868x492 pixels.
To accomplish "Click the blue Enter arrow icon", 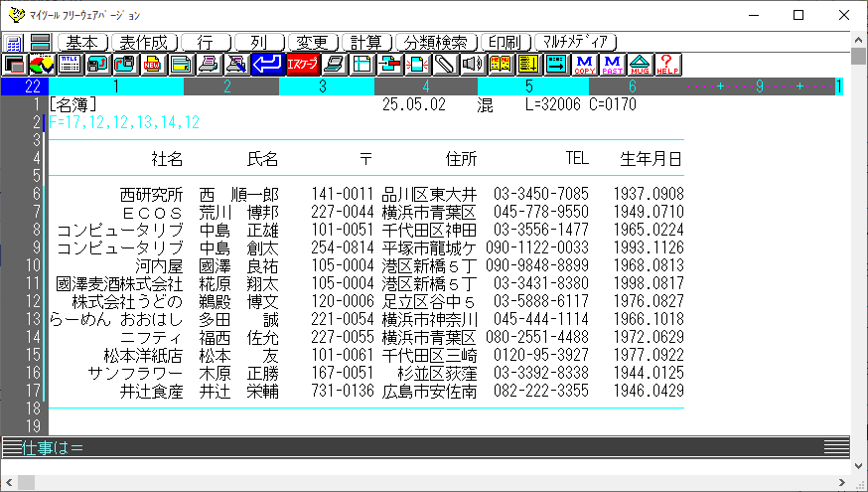I will (265, 66).
